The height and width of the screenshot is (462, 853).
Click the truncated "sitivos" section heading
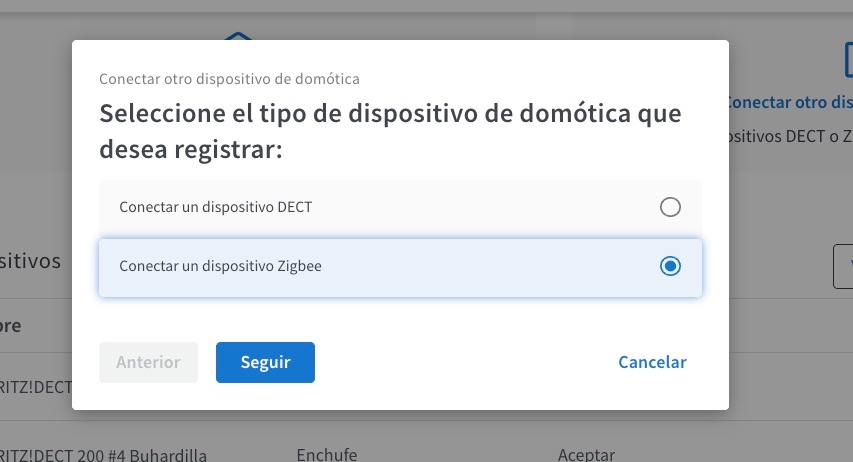(x=30, y=261)
